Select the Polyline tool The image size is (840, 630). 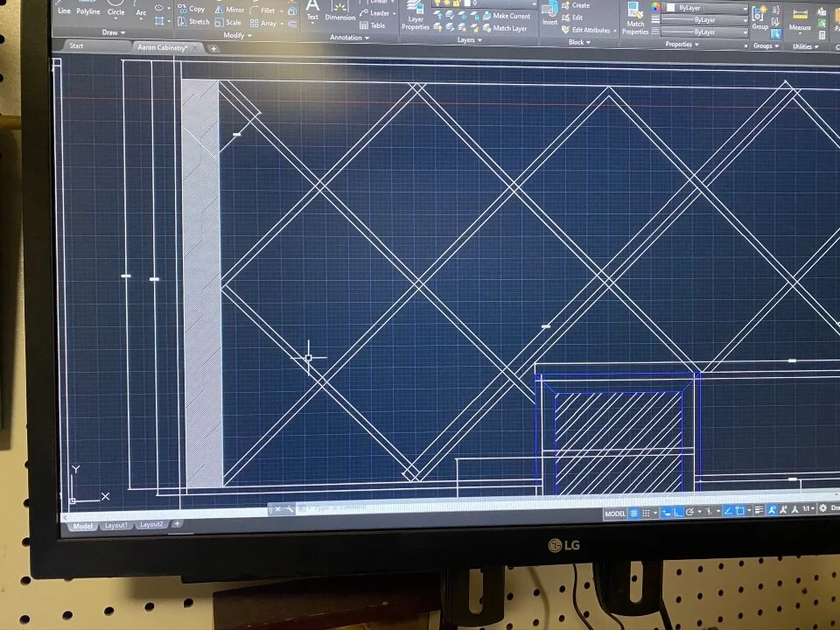(x=87, y=8)
